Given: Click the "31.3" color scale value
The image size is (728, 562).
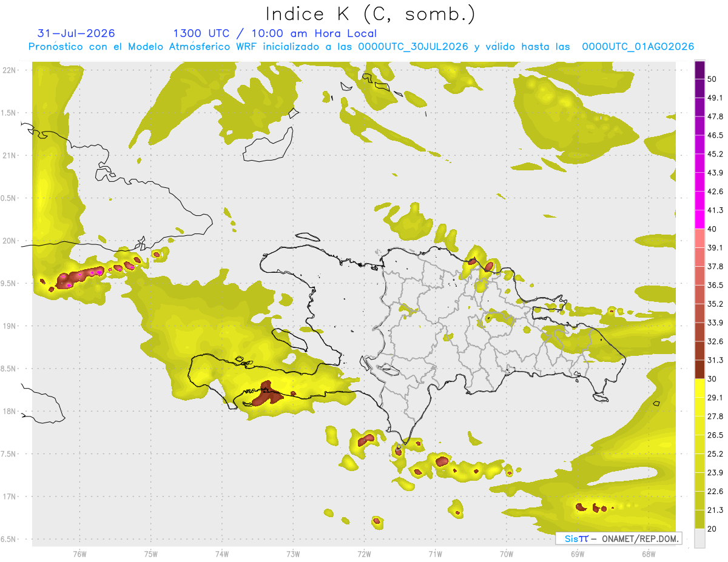Looking at the screenshot, I should pos(715,360).
